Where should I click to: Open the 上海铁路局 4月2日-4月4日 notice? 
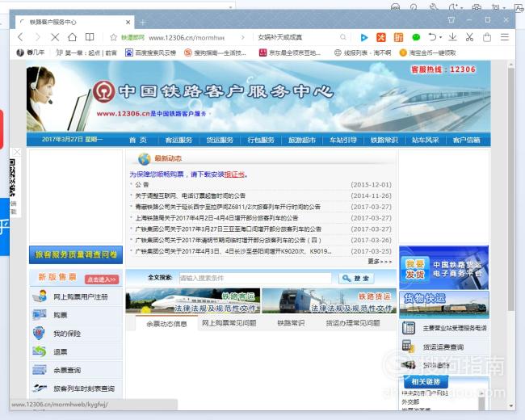coord(216,218)
